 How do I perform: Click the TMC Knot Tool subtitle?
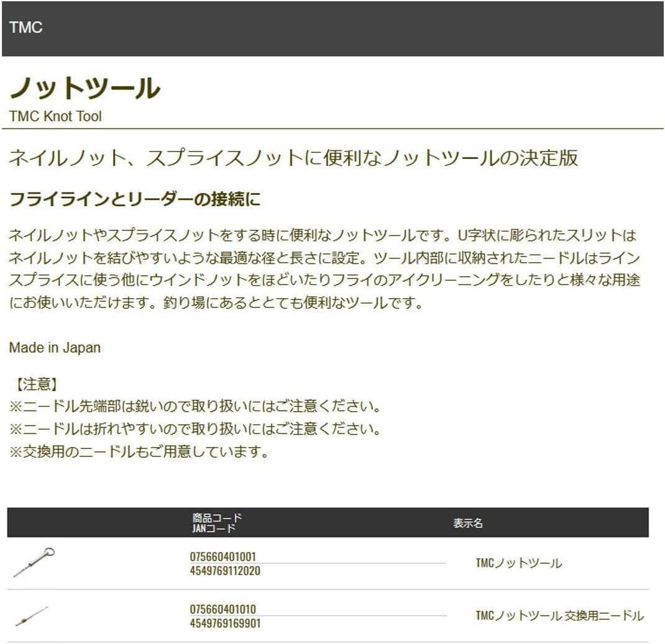[x=55, y=116]
